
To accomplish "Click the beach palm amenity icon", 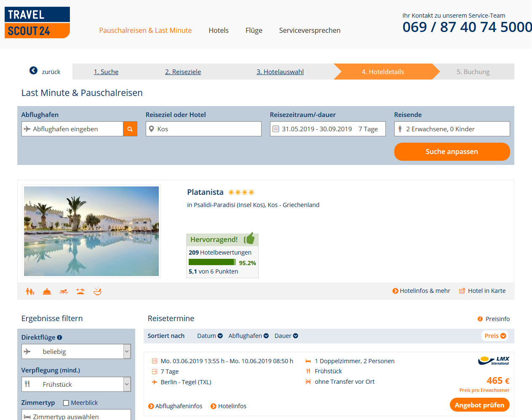I will 80,291.
